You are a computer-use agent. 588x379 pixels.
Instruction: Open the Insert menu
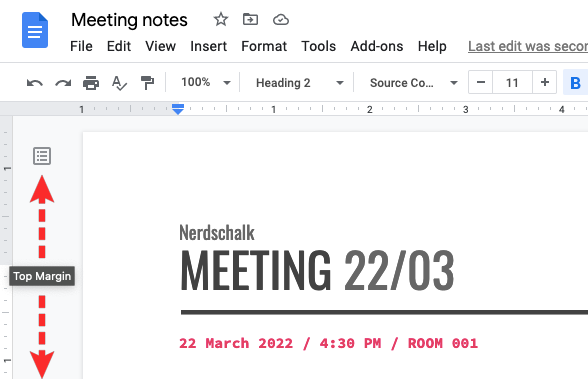(208, 46)
